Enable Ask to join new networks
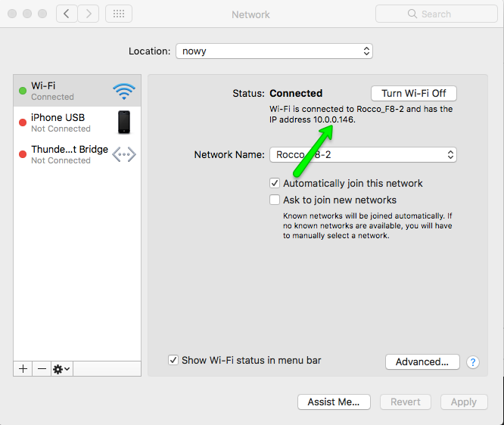Viewport: 504px width, 425px height. (275, 200)
